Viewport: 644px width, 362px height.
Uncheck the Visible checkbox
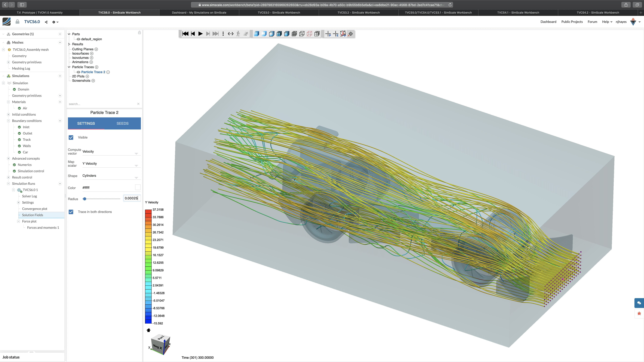[71, 137]
